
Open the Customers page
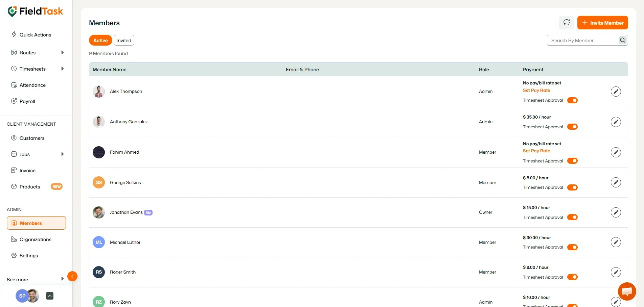(x=32, y=138)
